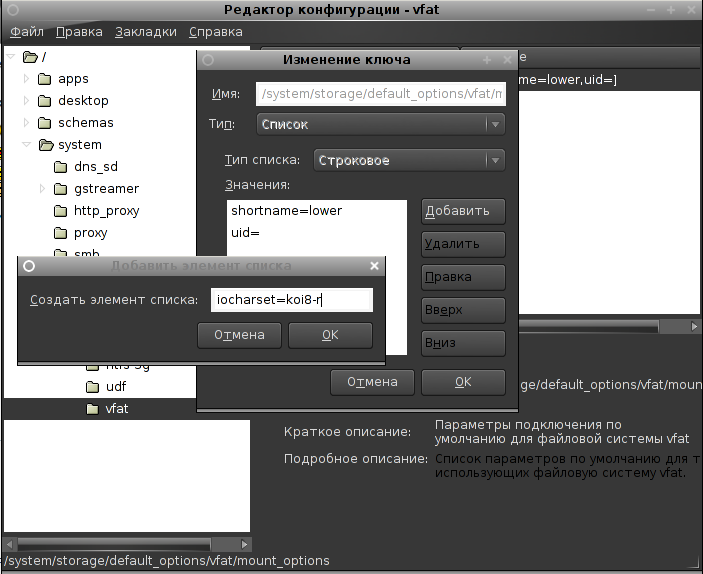Image resolution: width=703 pixels, height=574 pixels.
Task: Click the root folder icon
Action: [x=30, y=57]
